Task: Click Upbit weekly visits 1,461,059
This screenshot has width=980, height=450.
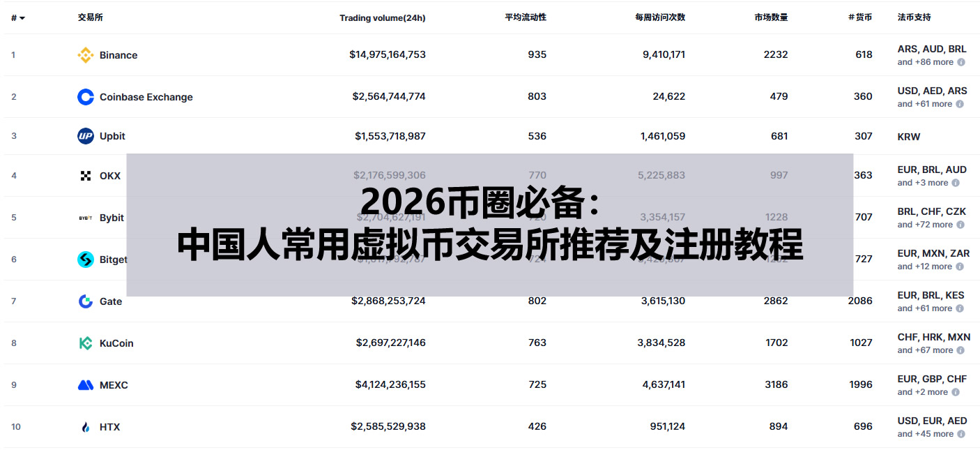Action: 663,136
